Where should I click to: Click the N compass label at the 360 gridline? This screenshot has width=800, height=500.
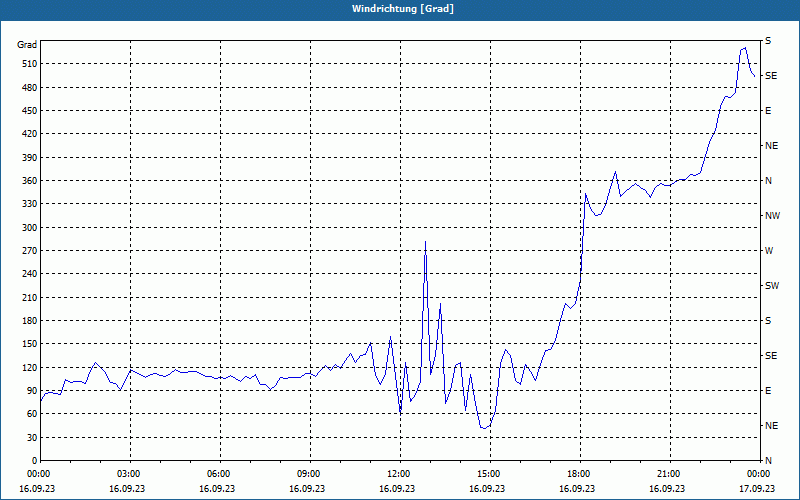click(x=768, y=181)
